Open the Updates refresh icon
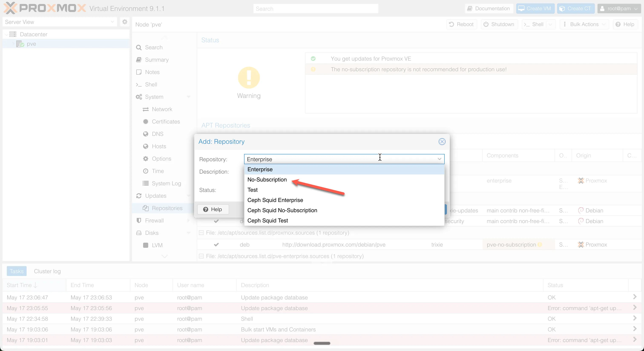 pyautogui.click(x=139, y=196)
